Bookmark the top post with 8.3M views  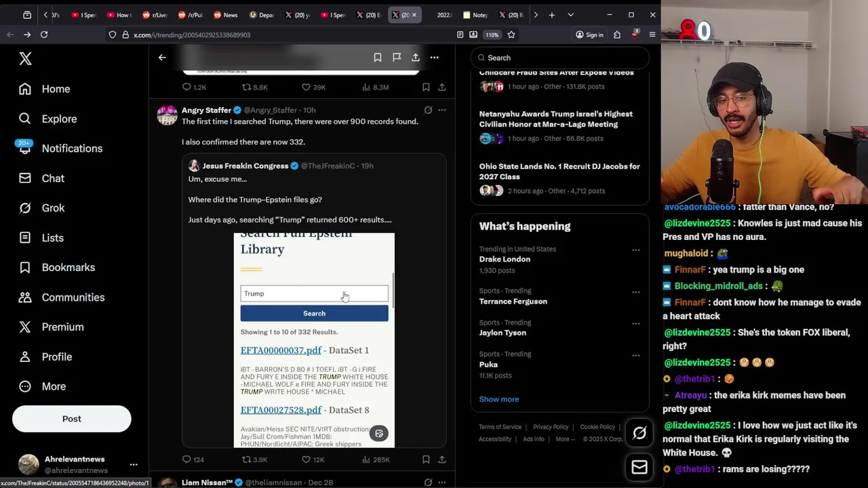click(x=426, y=87)
